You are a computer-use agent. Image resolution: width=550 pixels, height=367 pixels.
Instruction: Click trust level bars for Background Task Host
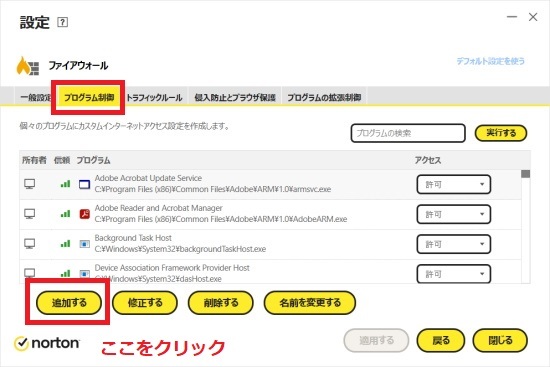click(65, 243)
